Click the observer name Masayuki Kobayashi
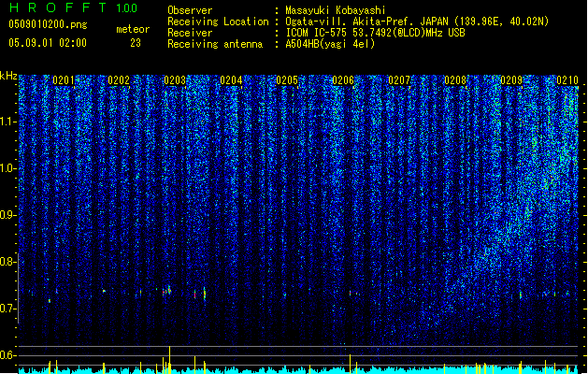This screenshot has height=374, width=588. pyautogui.click(x=336, y=10)
